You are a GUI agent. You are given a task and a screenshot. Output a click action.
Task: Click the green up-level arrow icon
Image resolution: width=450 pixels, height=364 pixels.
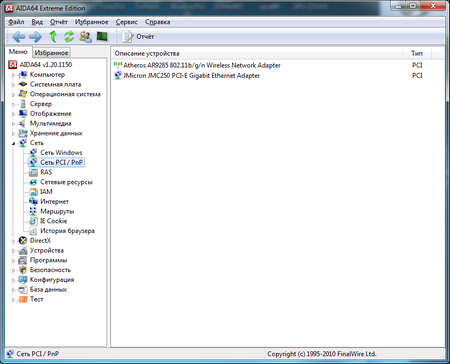[x=53, y=37]
